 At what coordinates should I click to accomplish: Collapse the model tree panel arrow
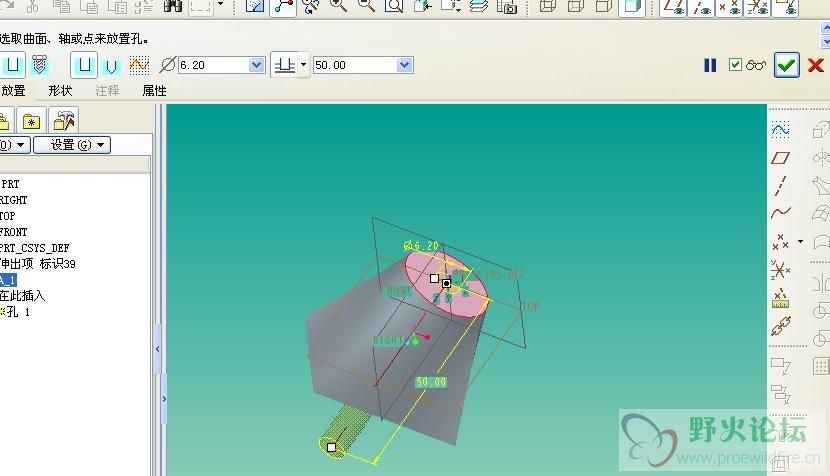(x=158, y=349)
